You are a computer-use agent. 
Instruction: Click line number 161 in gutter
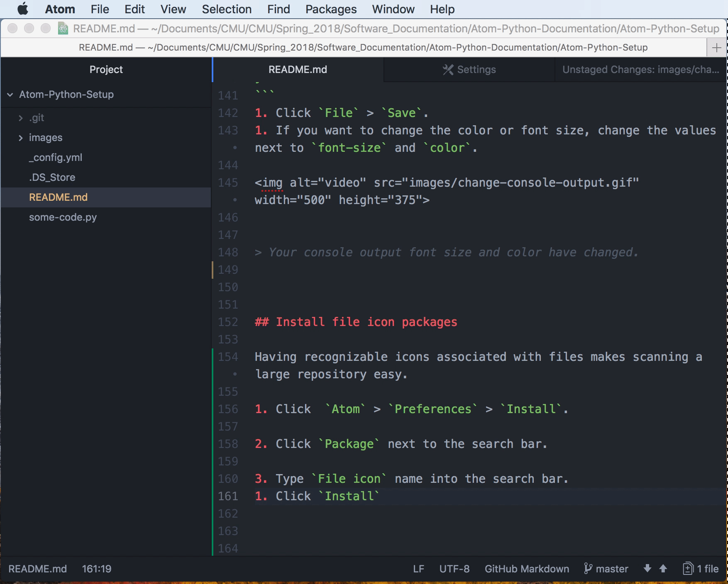(x=228, y=496)
